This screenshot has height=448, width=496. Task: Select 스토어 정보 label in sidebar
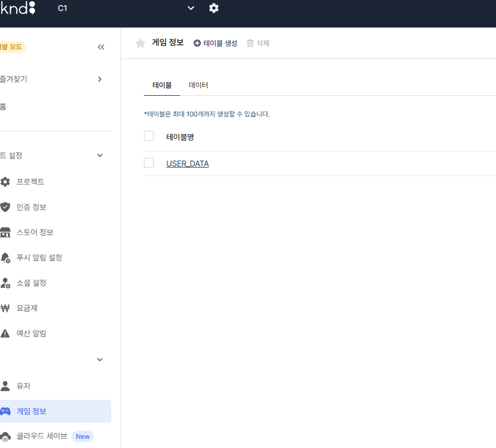click(x=35, y=232)
